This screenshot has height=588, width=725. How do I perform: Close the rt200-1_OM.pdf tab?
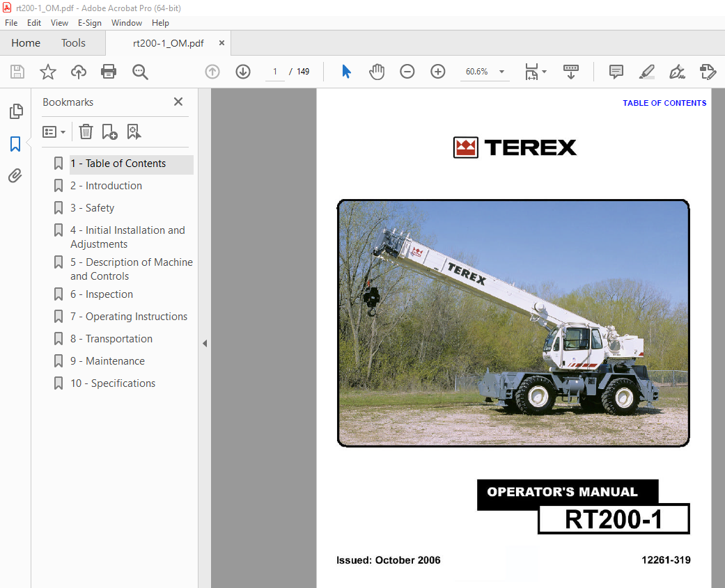click(222, 43)
